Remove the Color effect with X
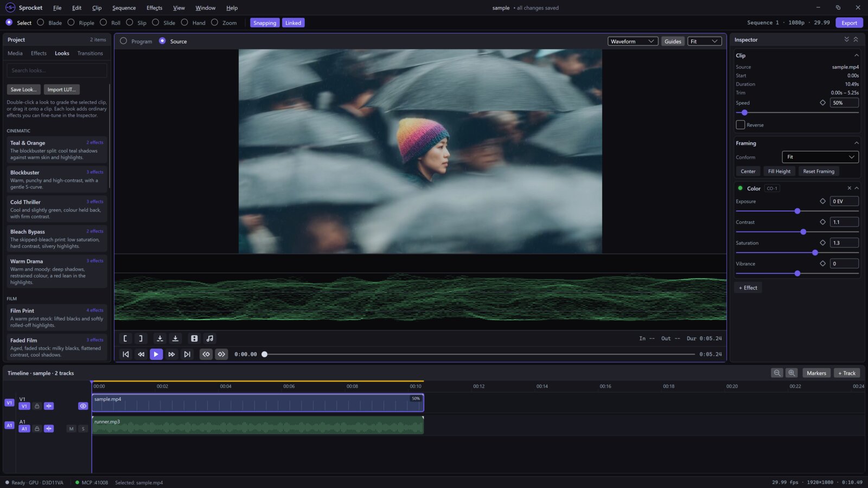Image resolution: width=868 pixels, height=488 pixels. 849,188
